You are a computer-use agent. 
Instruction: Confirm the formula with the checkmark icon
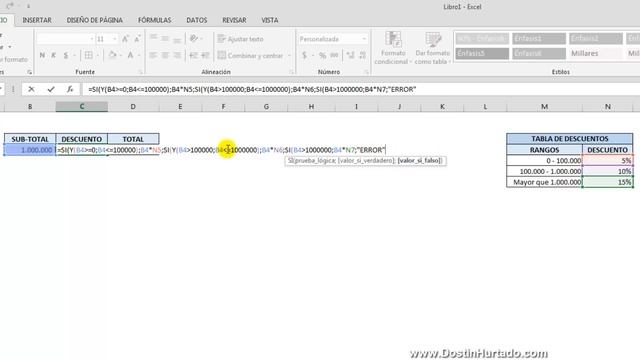point(51,89)
